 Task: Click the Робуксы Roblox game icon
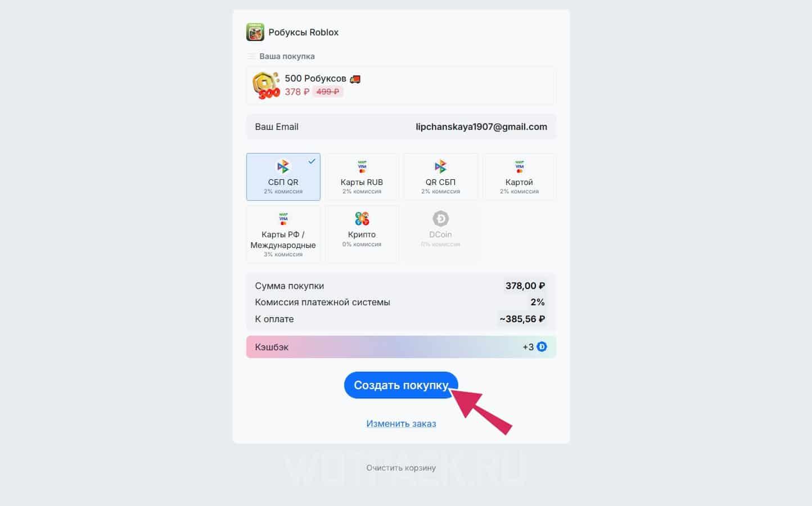[255, 32]
